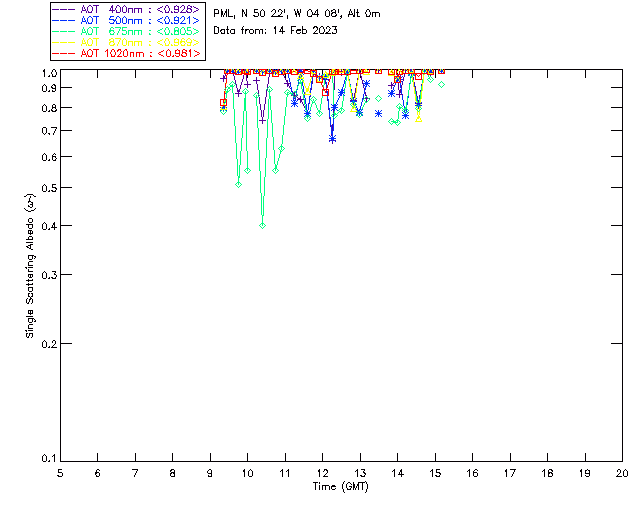The height and width of the screenshot is (512, 640).
Task: Click the AOT 1020nm legend entry
Action: pos(127,53)
